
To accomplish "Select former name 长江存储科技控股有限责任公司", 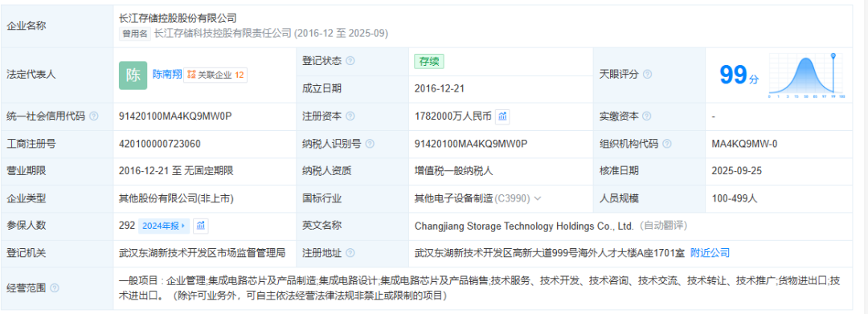I will (222, 34).
